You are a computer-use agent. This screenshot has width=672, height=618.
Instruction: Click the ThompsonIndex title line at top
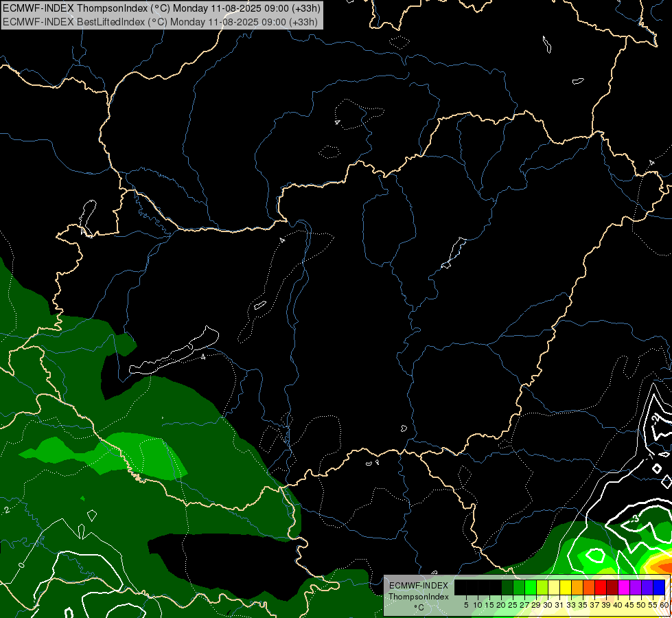[161, 8]
